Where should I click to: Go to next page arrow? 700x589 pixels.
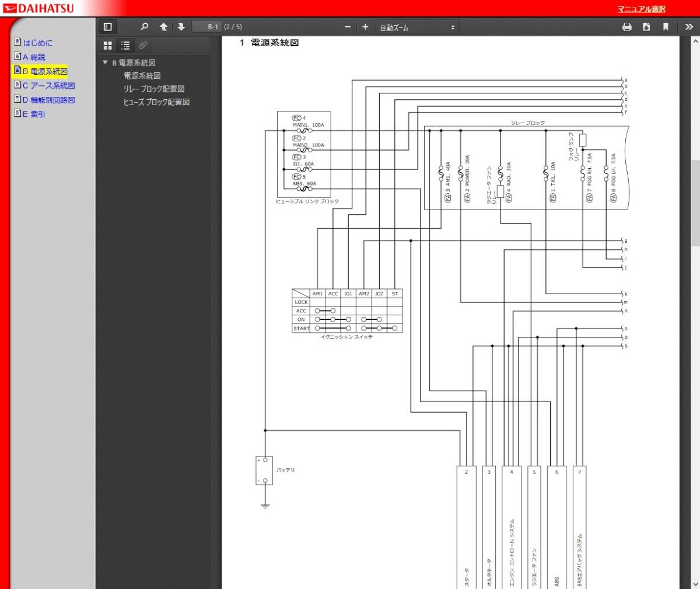(x=181, y=27)
